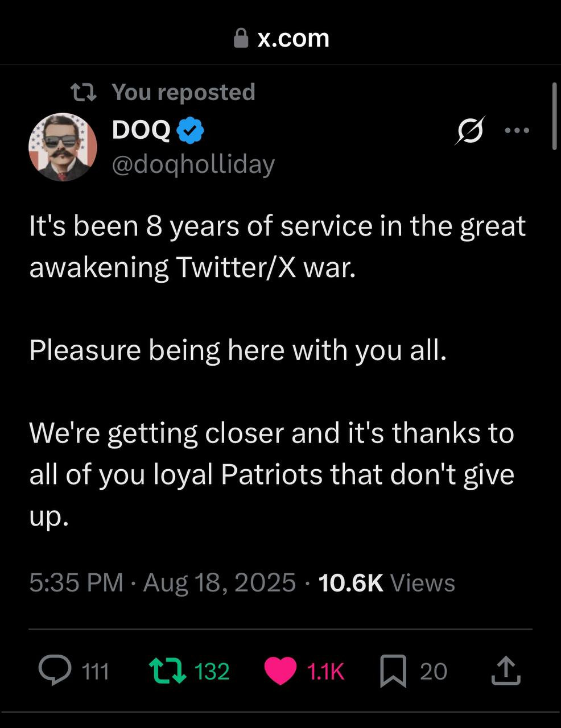
Task: Visit the @doqholliday handle
Action: pos(193,164)
